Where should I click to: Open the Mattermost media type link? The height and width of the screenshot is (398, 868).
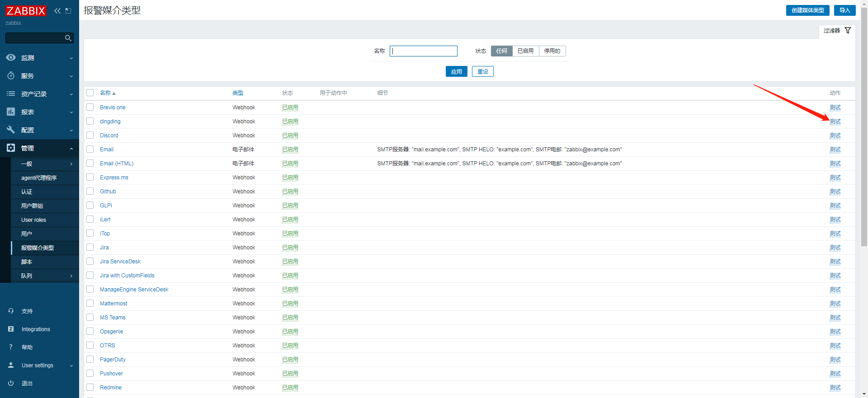pyautogui.click(x=113, y=304)
